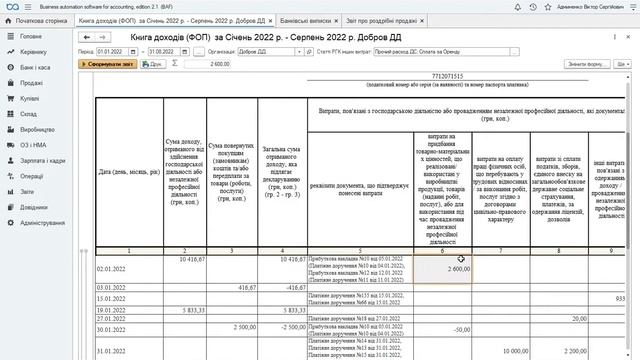Screen dimensions: 640x360
Task: Open period selection ellipsis button
Action: pyautogui.click(x=199, y=52)
